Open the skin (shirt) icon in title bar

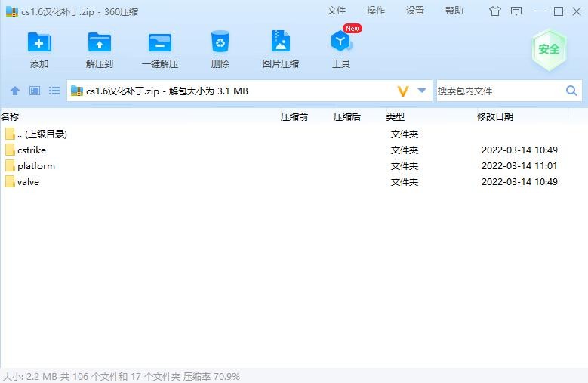[x=495, y=11]
